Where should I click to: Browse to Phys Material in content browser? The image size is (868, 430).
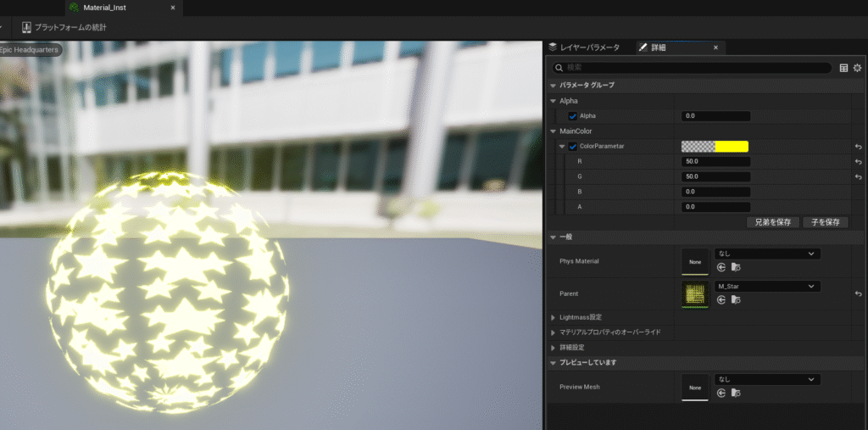pyautogui.click(x=736, y=267)
